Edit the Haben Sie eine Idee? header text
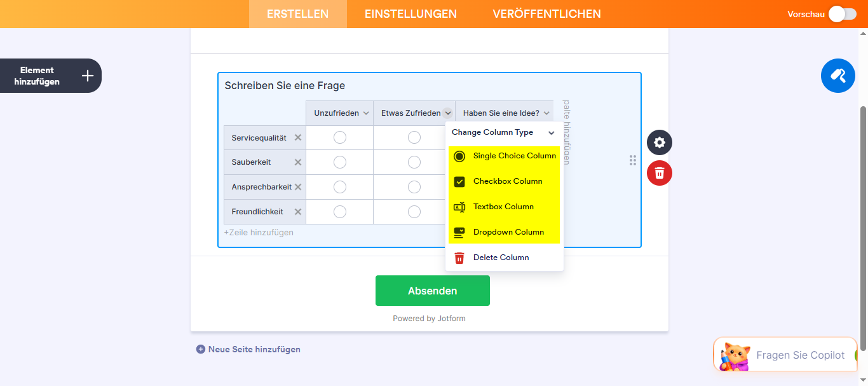868x386 pixels. click(501, 113)
